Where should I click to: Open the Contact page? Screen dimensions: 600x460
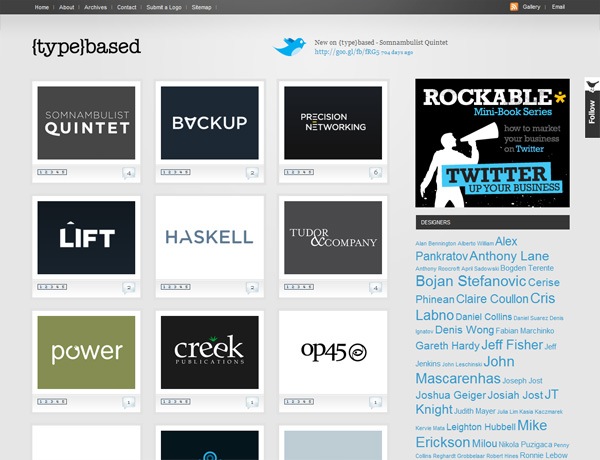127,7
